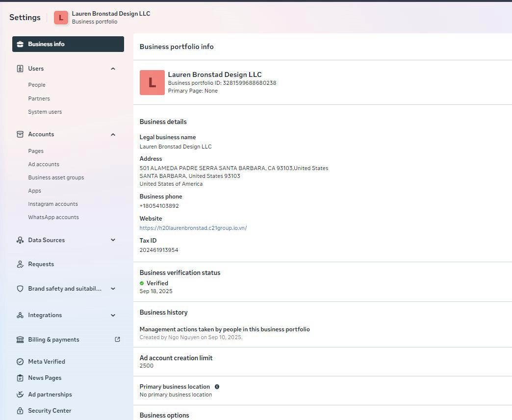This screenshot has height=420, width=512.
Task: Click the Sep 18, 2025 verification date
Action: 156,291
